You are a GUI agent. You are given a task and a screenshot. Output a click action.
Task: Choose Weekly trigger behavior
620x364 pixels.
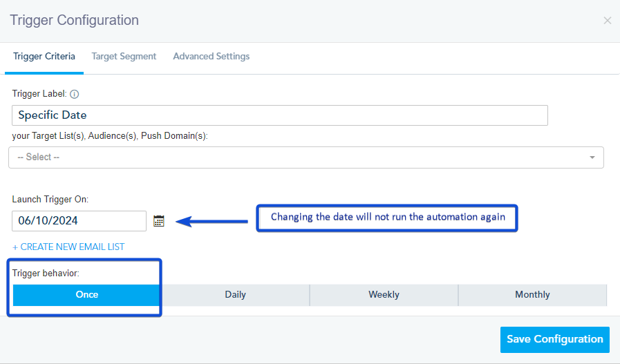point(384,295)
